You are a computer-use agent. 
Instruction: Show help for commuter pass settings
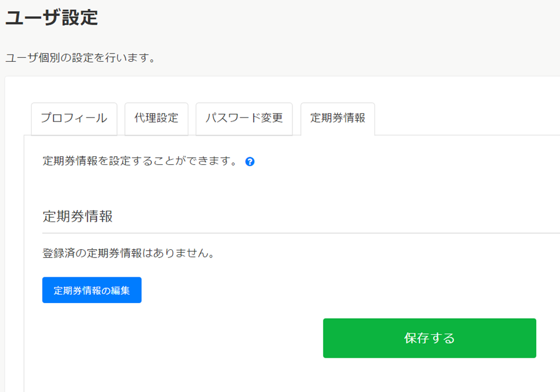250,161
